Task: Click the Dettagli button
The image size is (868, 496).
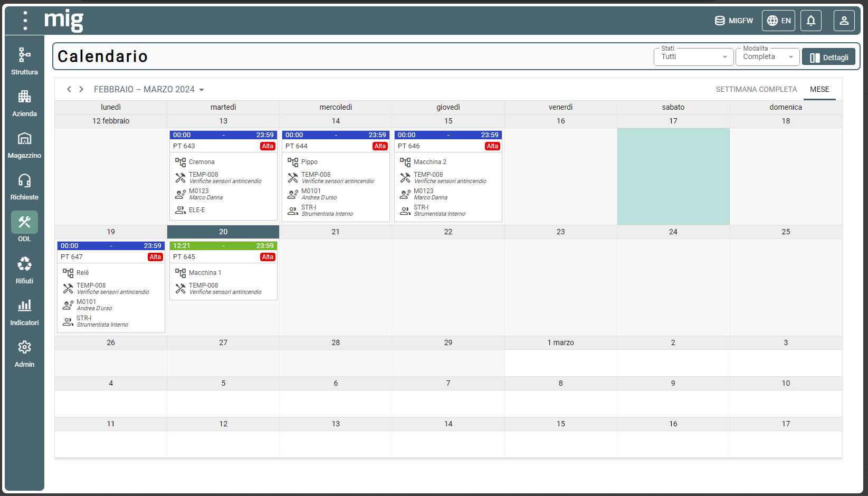Action: click(828, 58)
